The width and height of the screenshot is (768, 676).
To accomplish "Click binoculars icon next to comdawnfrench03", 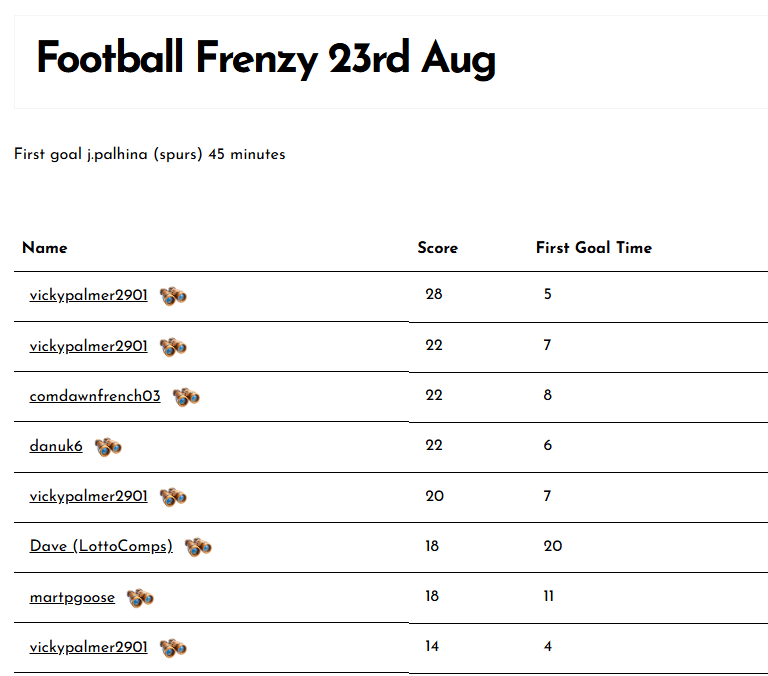I will pos(186,397).
